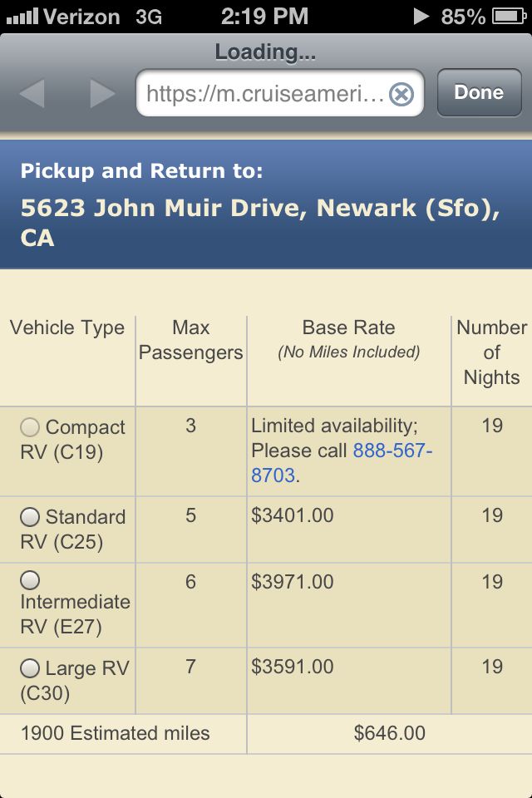The width and height of the screenshot is (532, 798).
Task: Tap the browser forward arrow
Action: [102, 93]
